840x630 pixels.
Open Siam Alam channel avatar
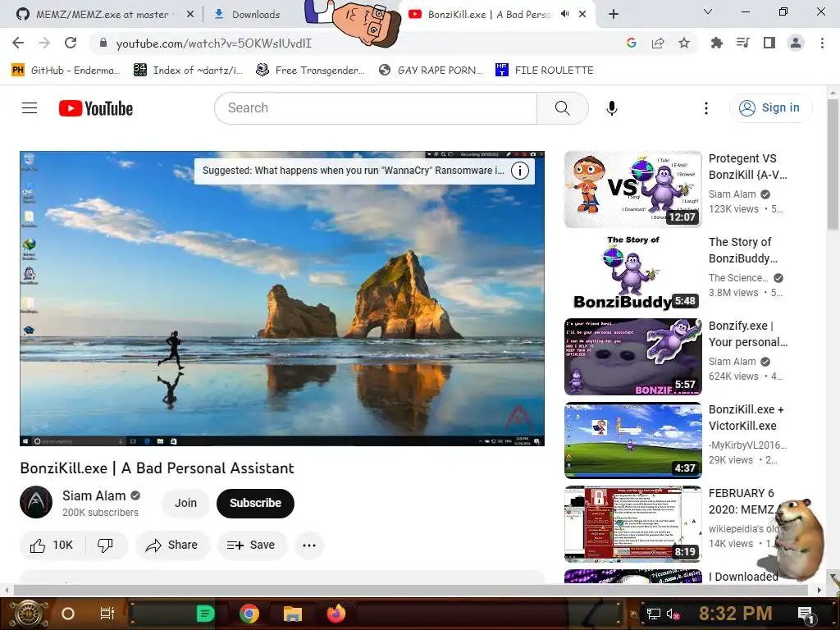(36, 503)
